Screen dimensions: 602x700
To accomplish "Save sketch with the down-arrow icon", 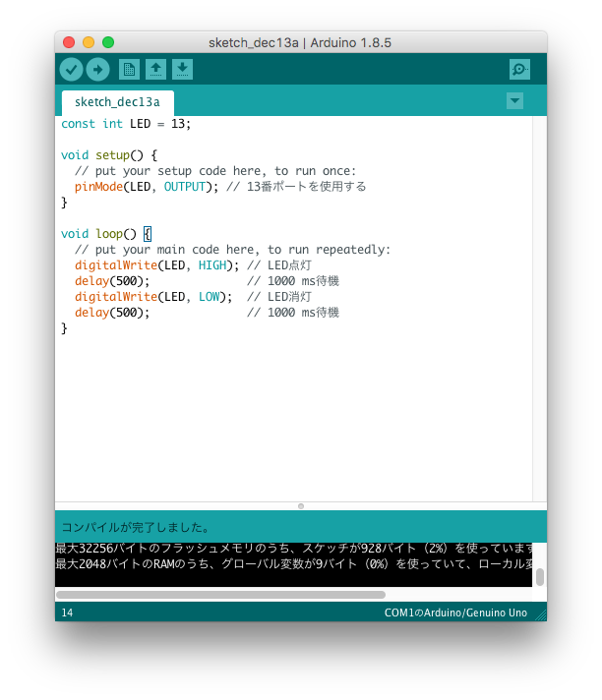I will click(182, 70).
